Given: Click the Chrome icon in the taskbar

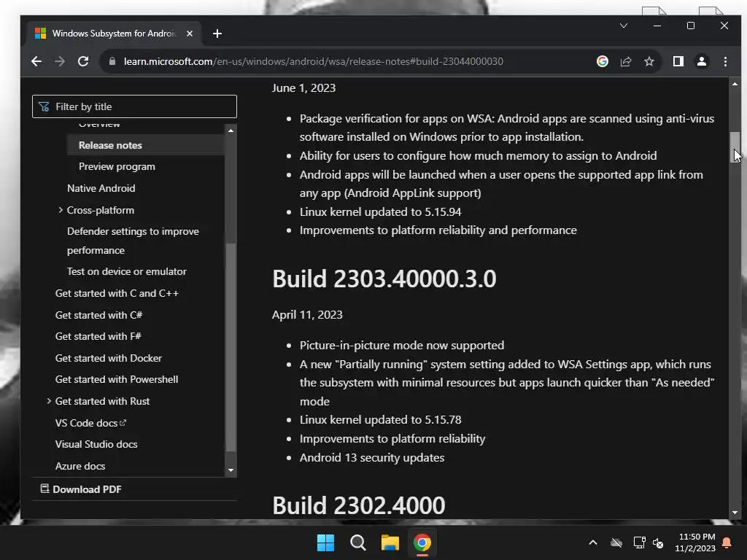Looking at the screenshot, I should pos(422,542).
